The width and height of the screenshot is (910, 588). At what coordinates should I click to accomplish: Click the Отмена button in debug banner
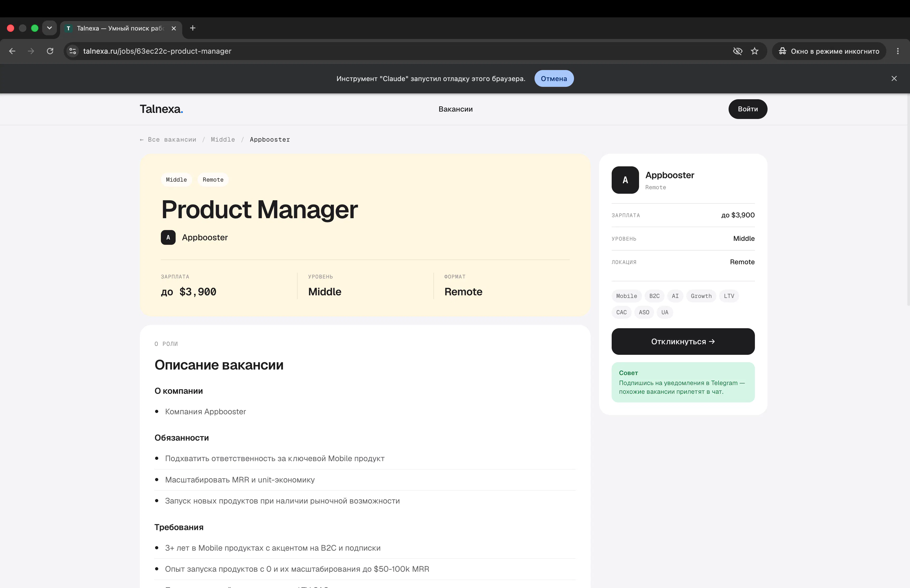554,79
